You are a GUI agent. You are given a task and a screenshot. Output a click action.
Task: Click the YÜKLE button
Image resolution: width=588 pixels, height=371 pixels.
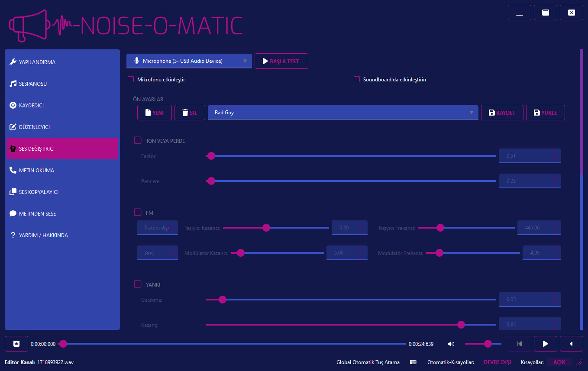(545, 113)
